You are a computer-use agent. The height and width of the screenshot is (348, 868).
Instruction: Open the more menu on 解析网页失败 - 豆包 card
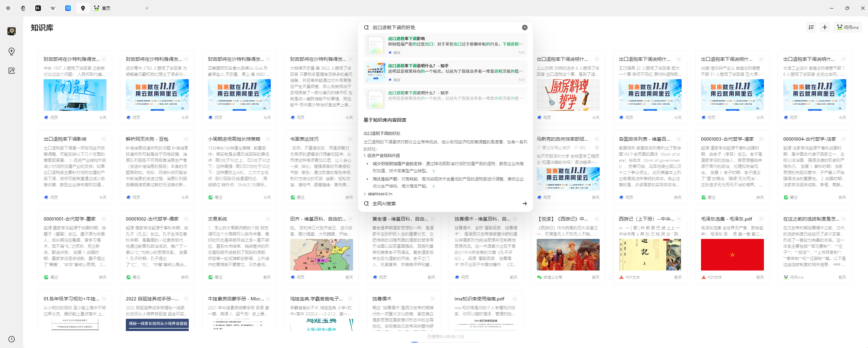click(x=186, y=139)
